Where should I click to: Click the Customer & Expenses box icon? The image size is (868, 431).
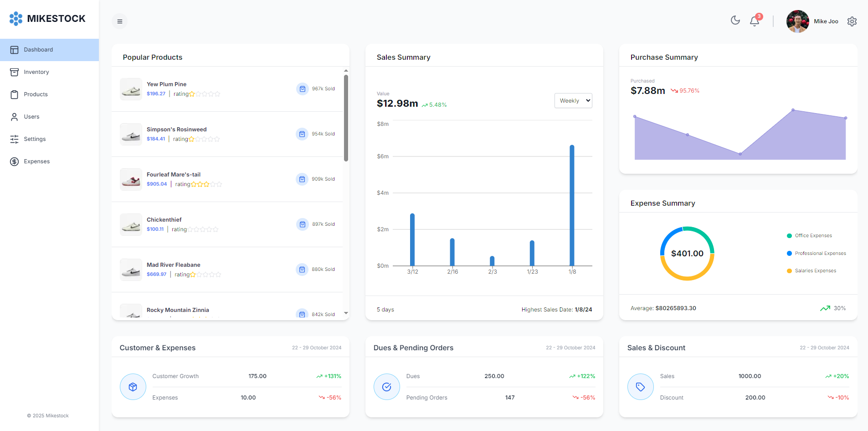[x=133, y=387]
